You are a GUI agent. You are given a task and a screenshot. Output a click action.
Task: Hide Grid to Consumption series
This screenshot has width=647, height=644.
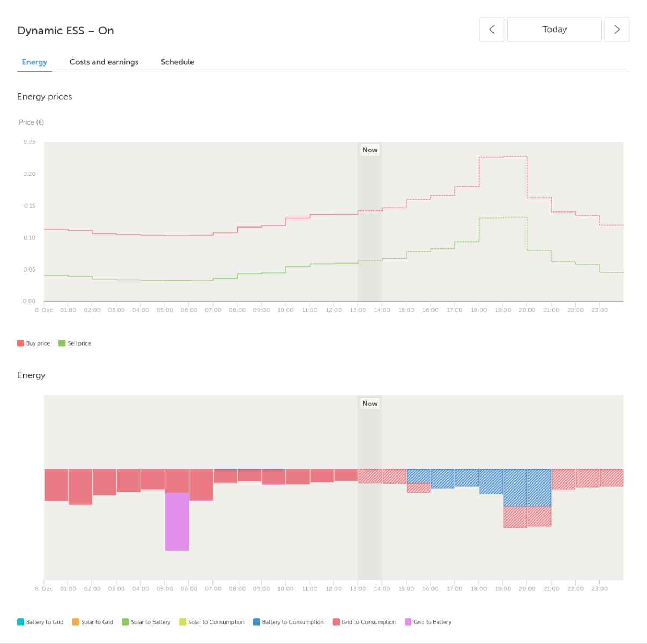coord(364,622)
